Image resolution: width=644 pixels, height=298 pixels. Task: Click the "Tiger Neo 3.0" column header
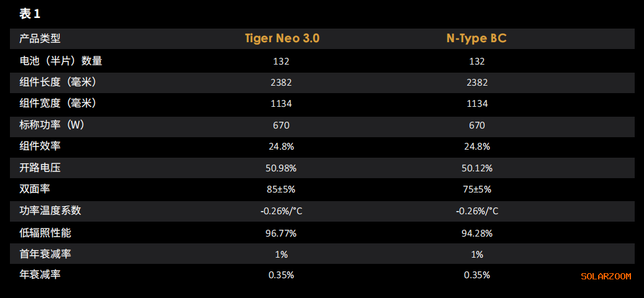tap(282, 38)
